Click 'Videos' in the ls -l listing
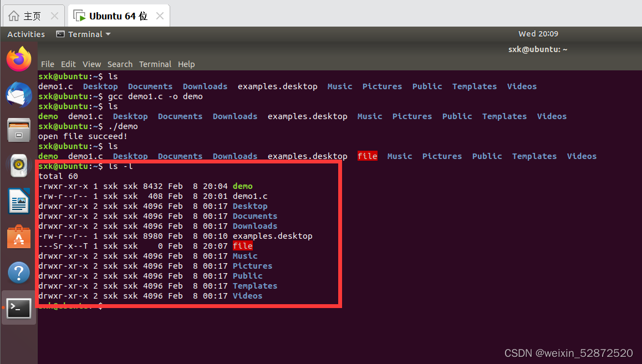Viewport: 642px width, 364px height. [x=248, y=296]
